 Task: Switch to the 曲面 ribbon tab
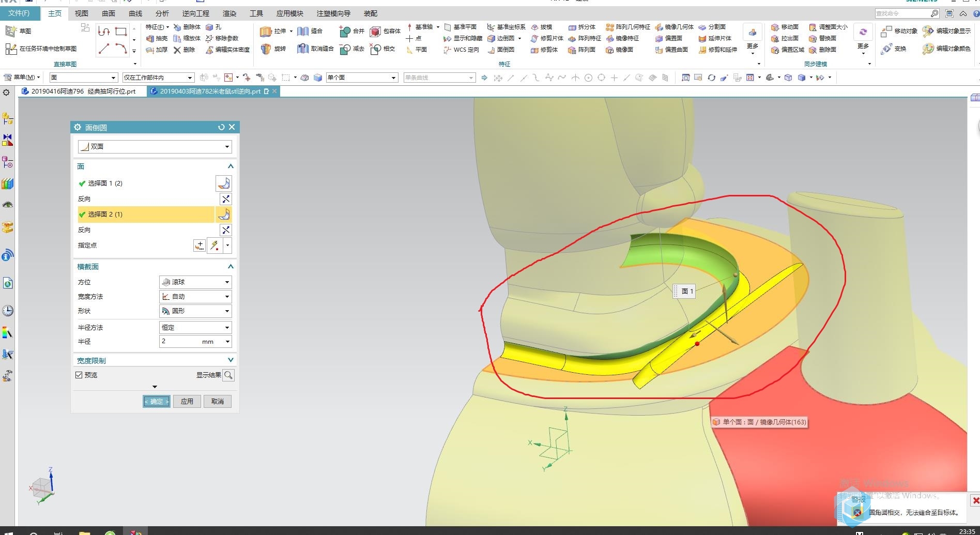pyautogui.click(x=109, y=13)
